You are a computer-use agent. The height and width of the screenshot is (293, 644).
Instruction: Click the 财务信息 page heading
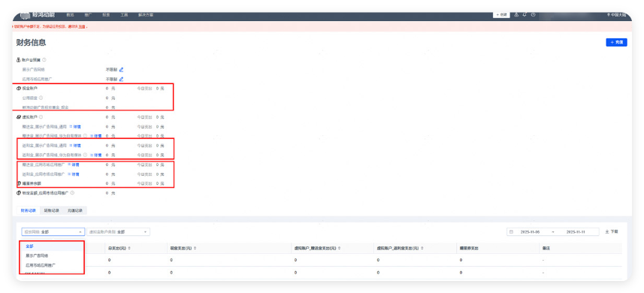pos(31,43)
